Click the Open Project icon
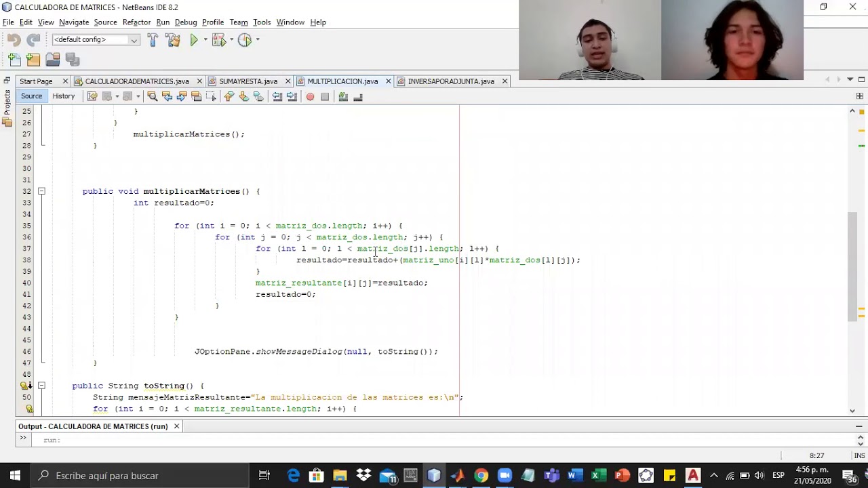Screen dimensions: 868x488 coord(53,60)
